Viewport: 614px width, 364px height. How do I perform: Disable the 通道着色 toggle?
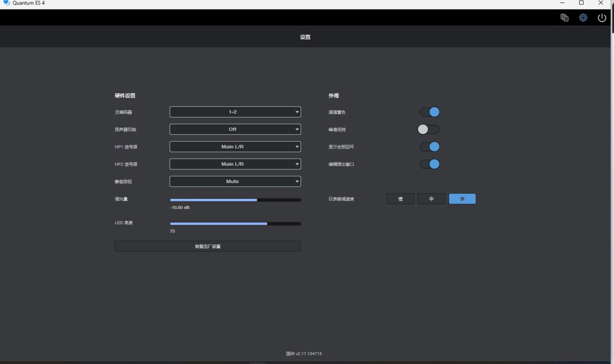coord(429,112)
